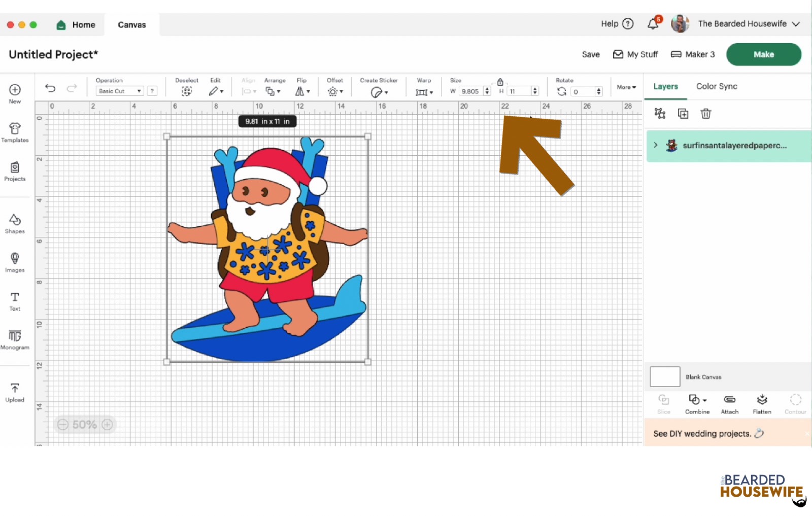Screen dimensions: 812x516
Task: Open the Warp dropdown
Action: pyautogui.click(x=424, y=92)
